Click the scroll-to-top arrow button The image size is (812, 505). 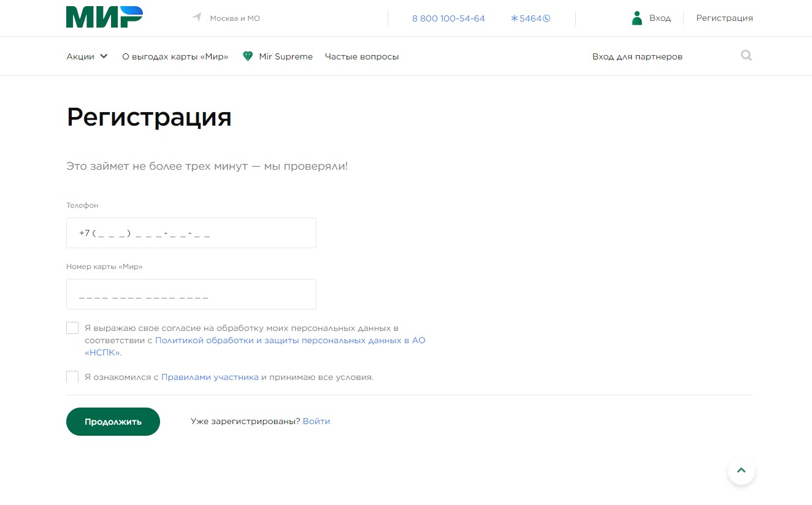(x=741, y=471)
